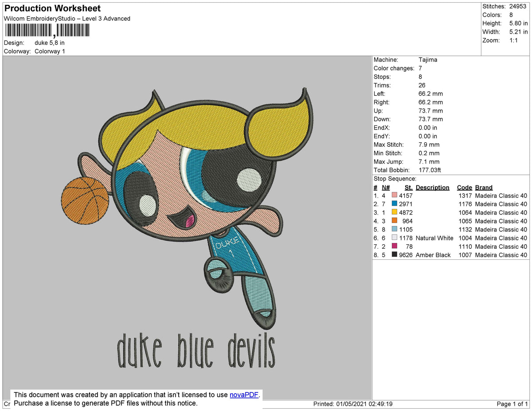Click the yellow thread swatch 1064
The image size is (532, 411).
point(395,212)
